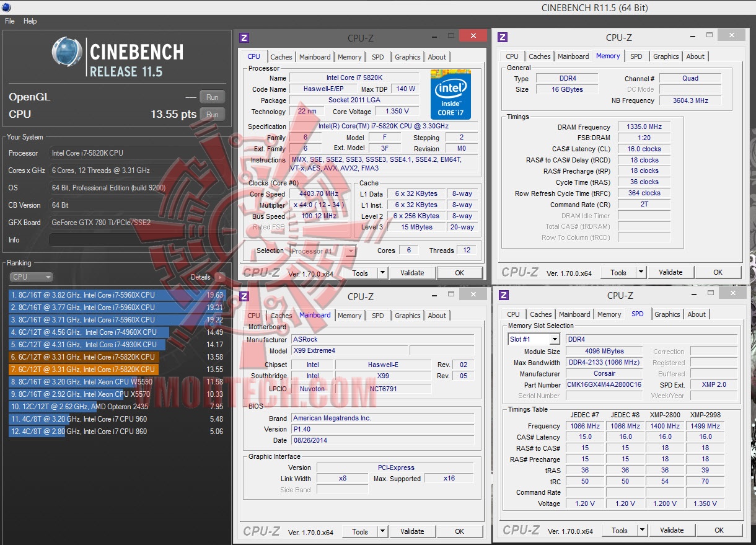
Task: Select ranking row 6 i7-5820K scoring 13.58
Action: click(116, 357)
